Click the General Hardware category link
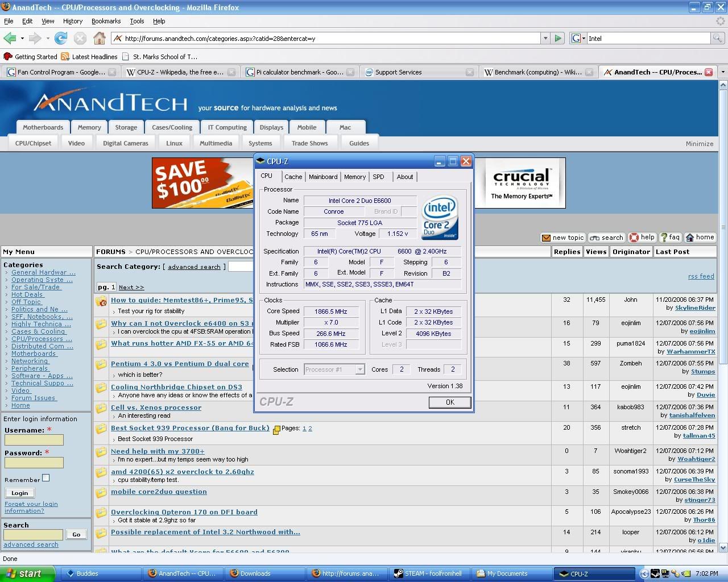The height and width of the screenshot is (582, 728). (43, 272)
